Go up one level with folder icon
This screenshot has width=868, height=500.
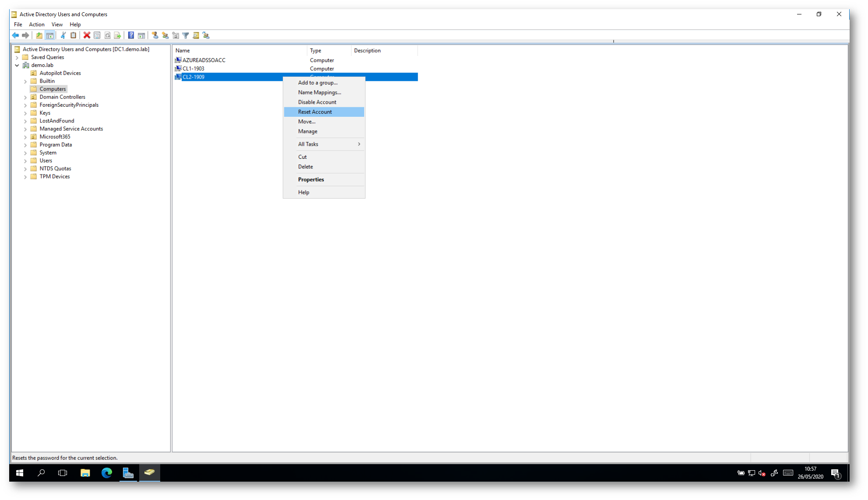point(39,35)
